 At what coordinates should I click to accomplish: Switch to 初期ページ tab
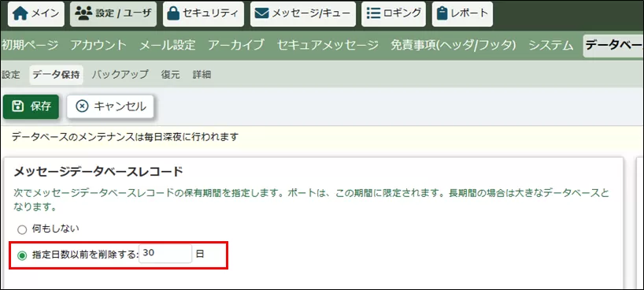click(30, 45)
